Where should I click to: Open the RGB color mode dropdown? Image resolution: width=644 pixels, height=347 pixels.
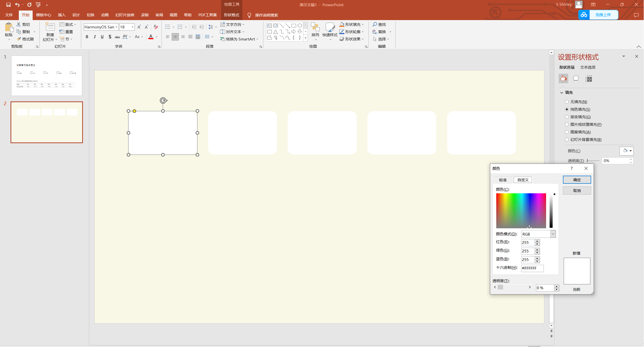pos(553,234)
